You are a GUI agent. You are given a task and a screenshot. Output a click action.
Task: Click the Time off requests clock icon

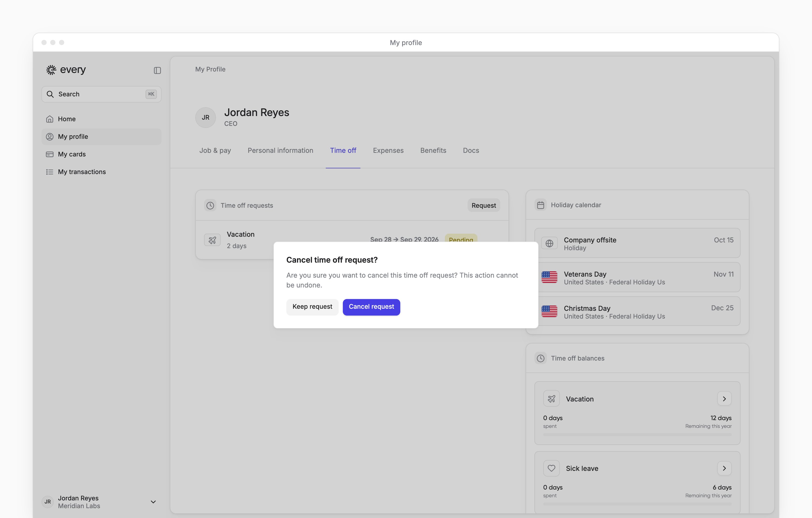coord(210,205)
